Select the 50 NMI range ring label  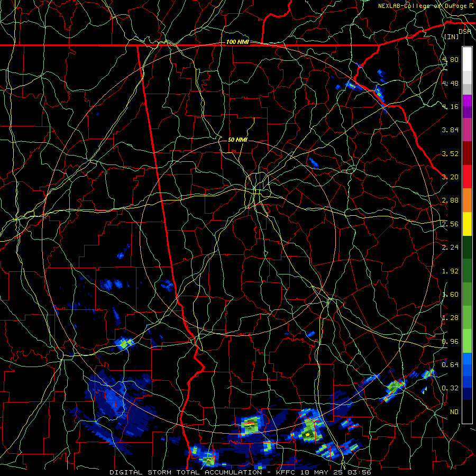pyautogui.click(x=237, y=140)
